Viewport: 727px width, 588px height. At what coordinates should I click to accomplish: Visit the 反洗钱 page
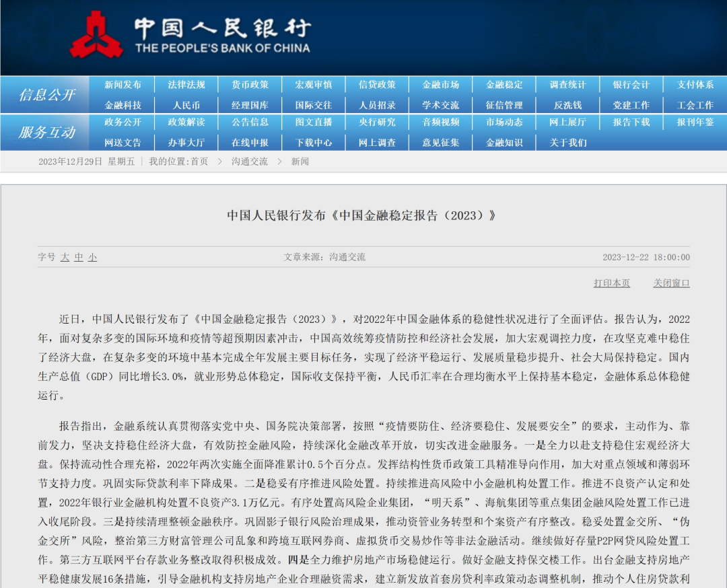point(568,105)
